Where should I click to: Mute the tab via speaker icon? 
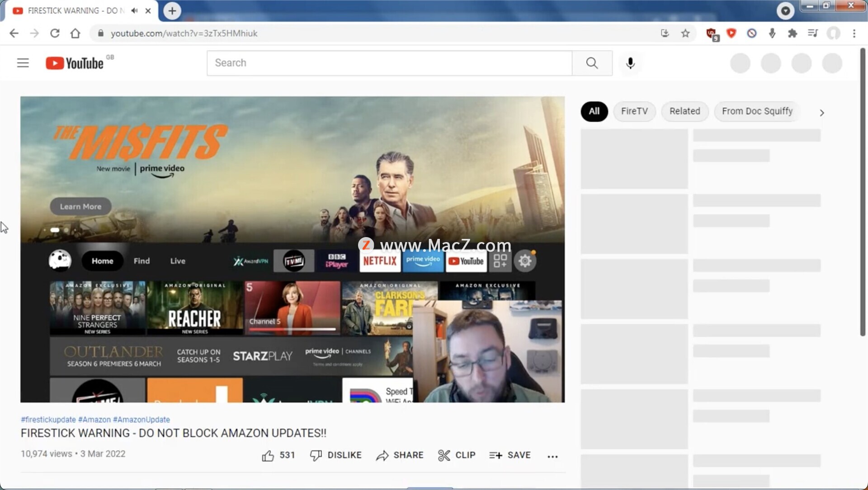click(x=134, y=10)
